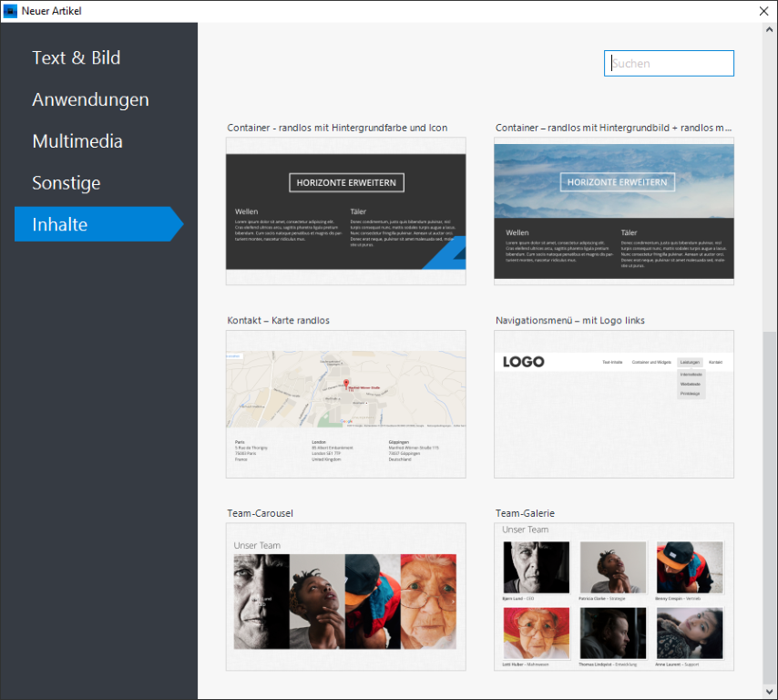Click the scrollbar up arrow
Image resolution: width=778 pixels, height=700 pixels.
click(770, 29)
